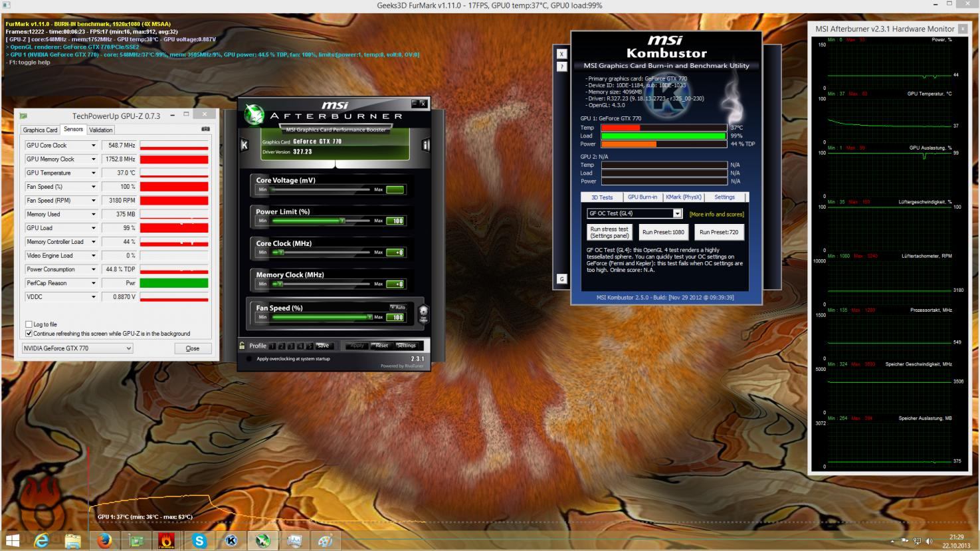Click Run Preset:720 button
Screen dimensions: 980x551
pyautogui.click(x=719, y=232)
